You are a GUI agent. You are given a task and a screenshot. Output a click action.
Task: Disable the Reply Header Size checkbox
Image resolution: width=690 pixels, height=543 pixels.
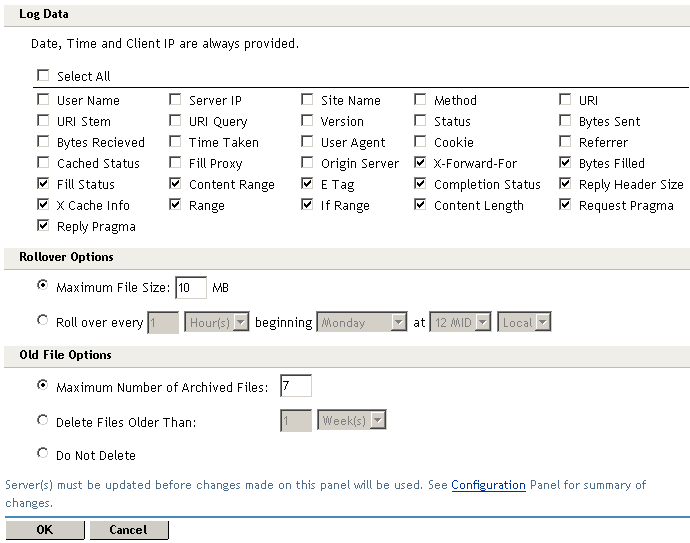point(565,183)
